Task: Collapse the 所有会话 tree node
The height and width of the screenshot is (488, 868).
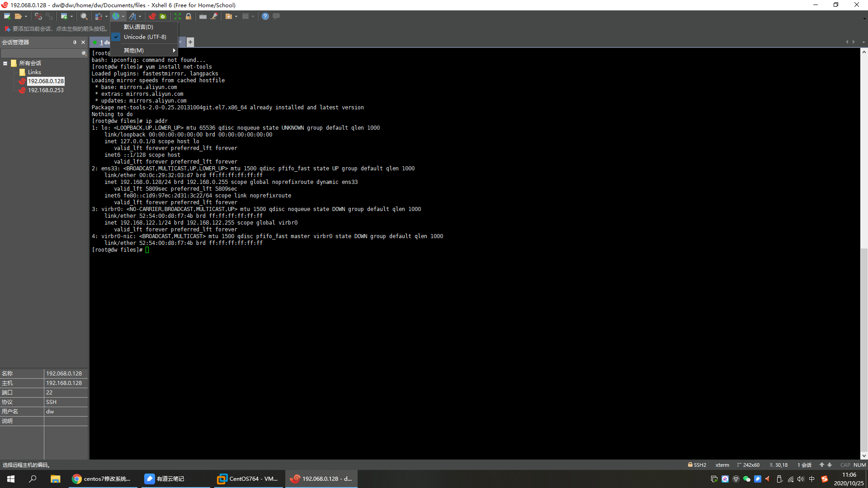Action: pyautogui.click(x=5, y=63)
